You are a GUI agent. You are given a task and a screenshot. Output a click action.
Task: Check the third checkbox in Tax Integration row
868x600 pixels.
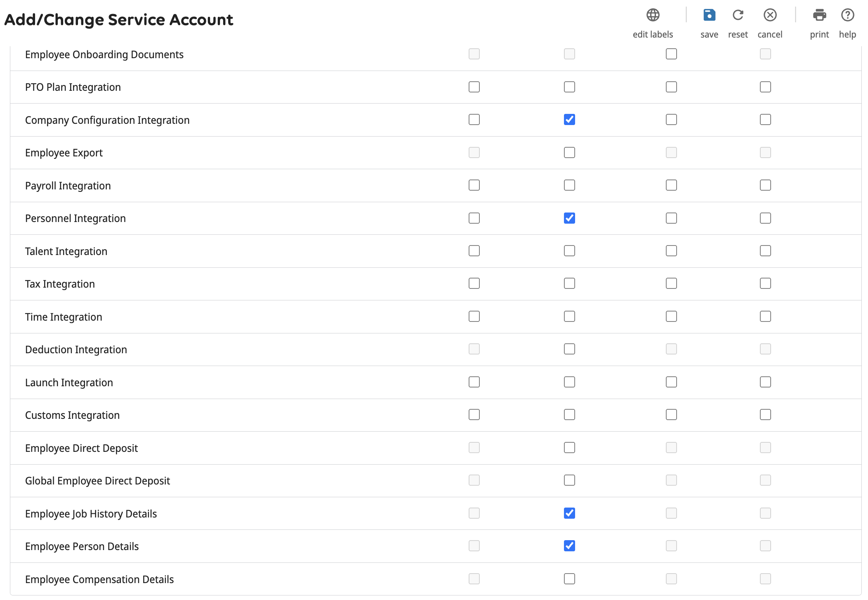coord(671,283)
